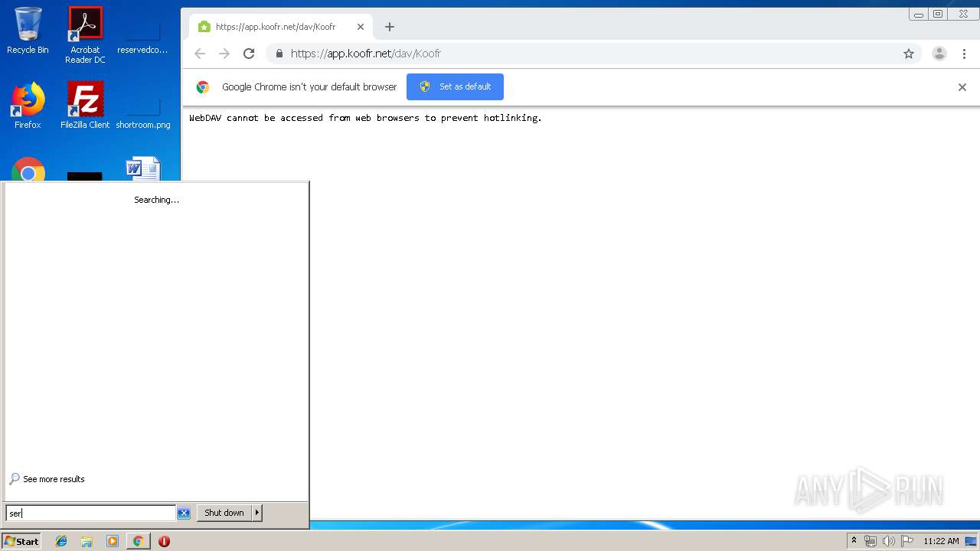Click the Start menu search field
This screenshot has height=551, width=980.
click(90, 513)
